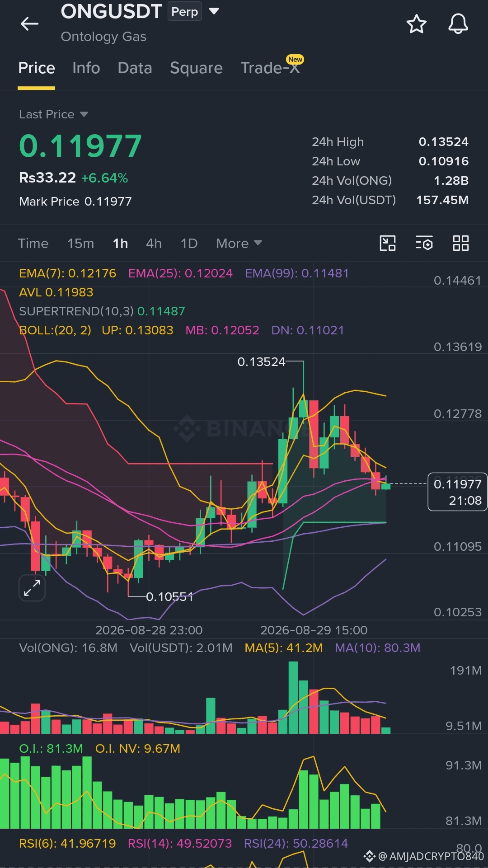Select the 4h chart interval
The height and width of the screenshot is (868, 488).
tap(154, 244)
